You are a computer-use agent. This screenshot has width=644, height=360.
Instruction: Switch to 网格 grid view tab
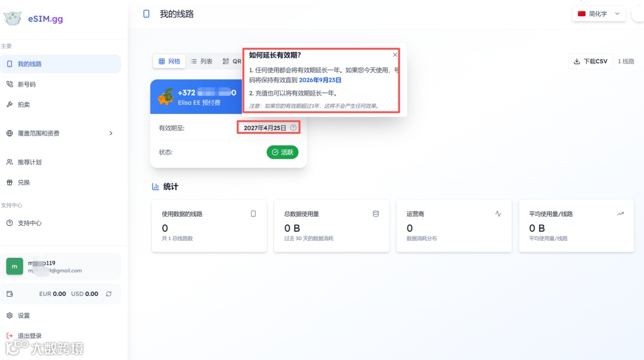pos(169,61)
